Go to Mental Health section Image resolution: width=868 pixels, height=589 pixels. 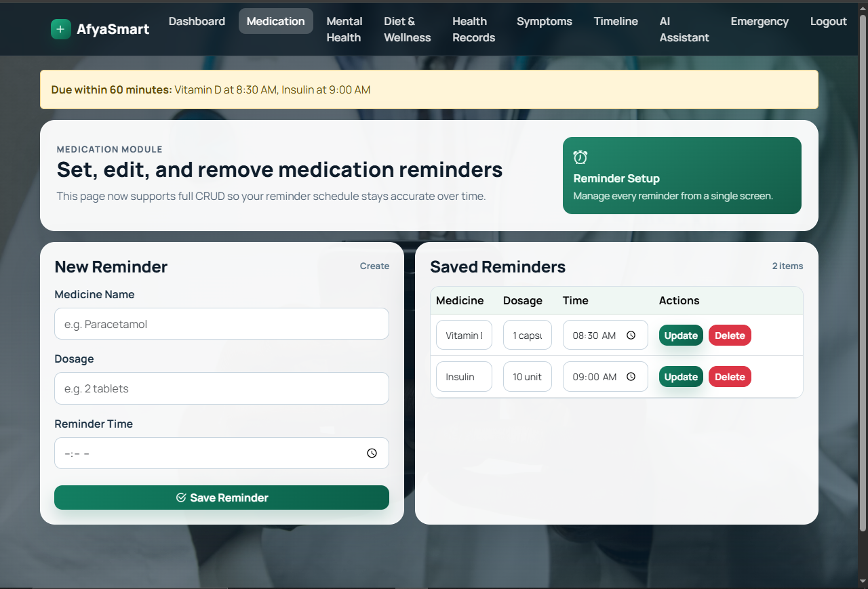344,29
